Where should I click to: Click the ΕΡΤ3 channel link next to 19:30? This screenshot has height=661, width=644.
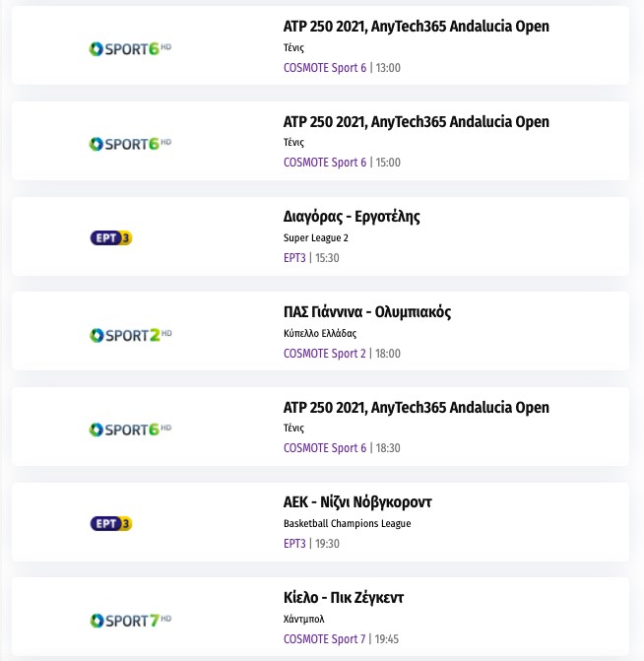pos(294,544)
